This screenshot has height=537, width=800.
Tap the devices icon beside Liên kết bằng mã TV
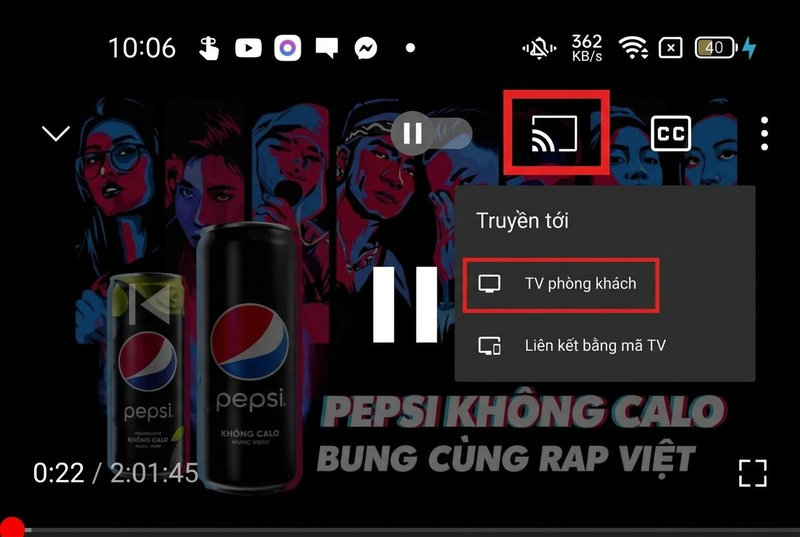coord(489,346)
